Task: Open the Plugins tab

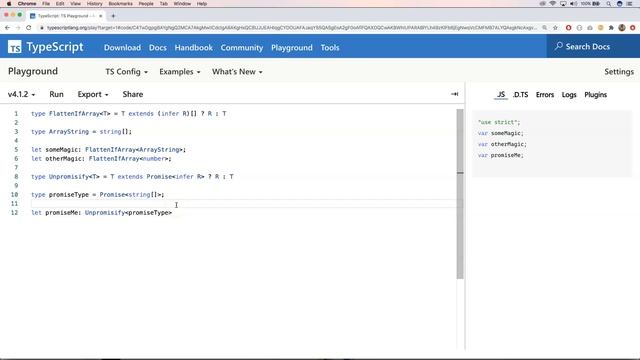Action: coord(596,94)
